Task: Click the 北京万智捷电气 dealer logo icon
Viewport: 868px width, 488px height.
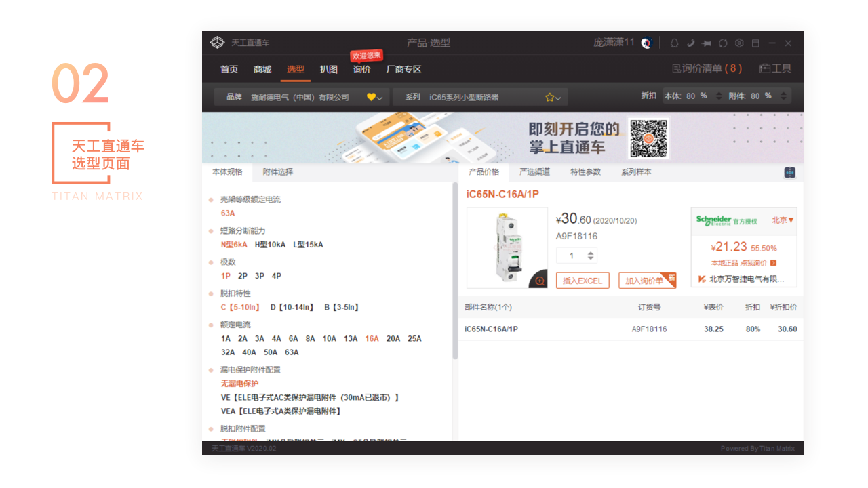Action: click(x=702, y=279)
